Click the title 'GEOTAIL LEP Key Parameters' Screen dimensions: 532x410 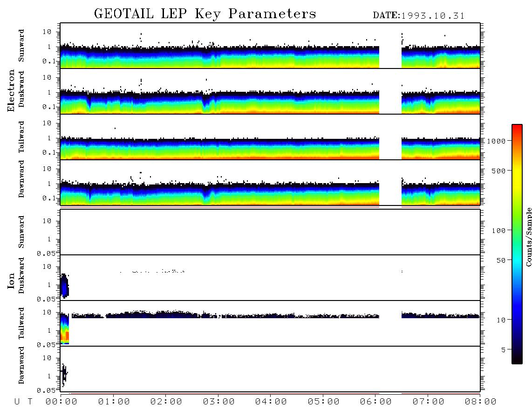click(205, 14)
